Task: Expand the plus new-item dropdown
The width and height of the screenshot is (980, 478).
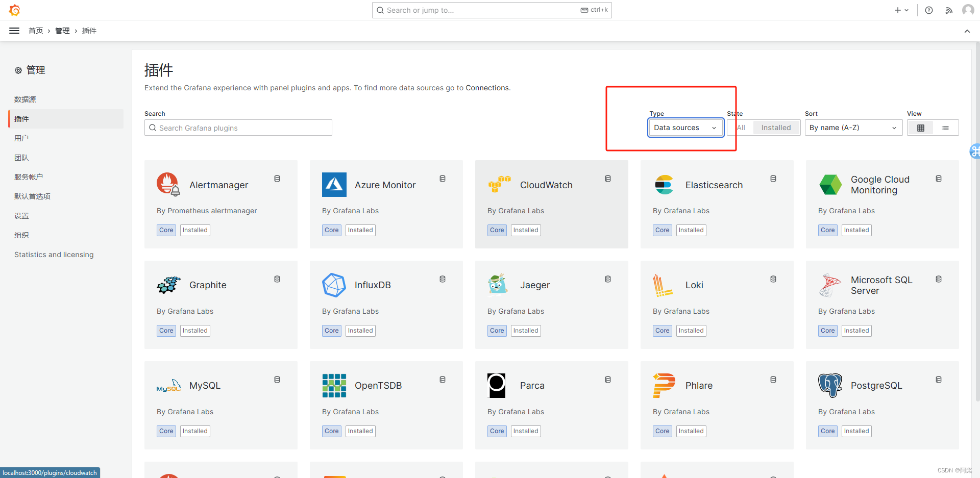Action: 901,10
